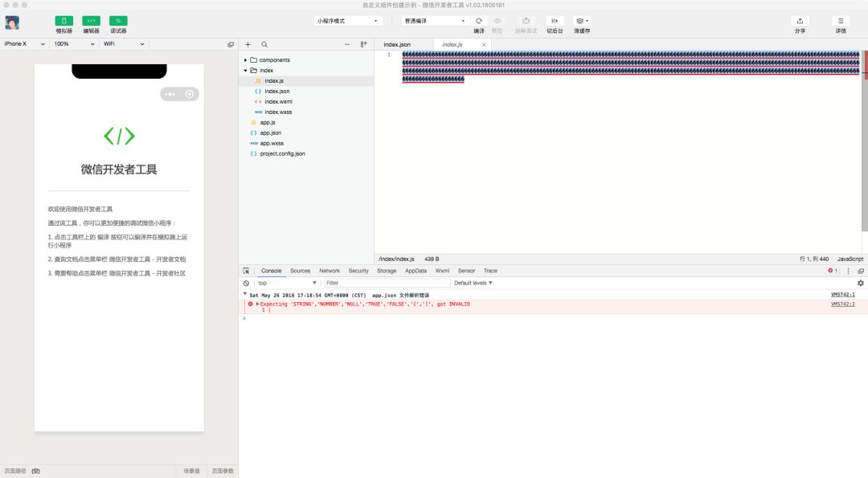Click the remote debug icon
Image resolution: width=868 pixels, height=478 pixels.
(x=526, y=21)
